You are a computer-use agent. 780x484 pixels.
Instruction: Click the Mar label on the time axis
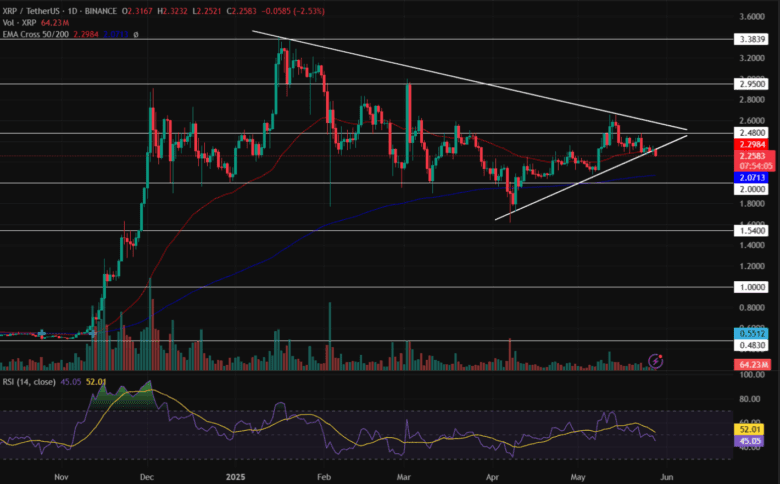[403, 477]
